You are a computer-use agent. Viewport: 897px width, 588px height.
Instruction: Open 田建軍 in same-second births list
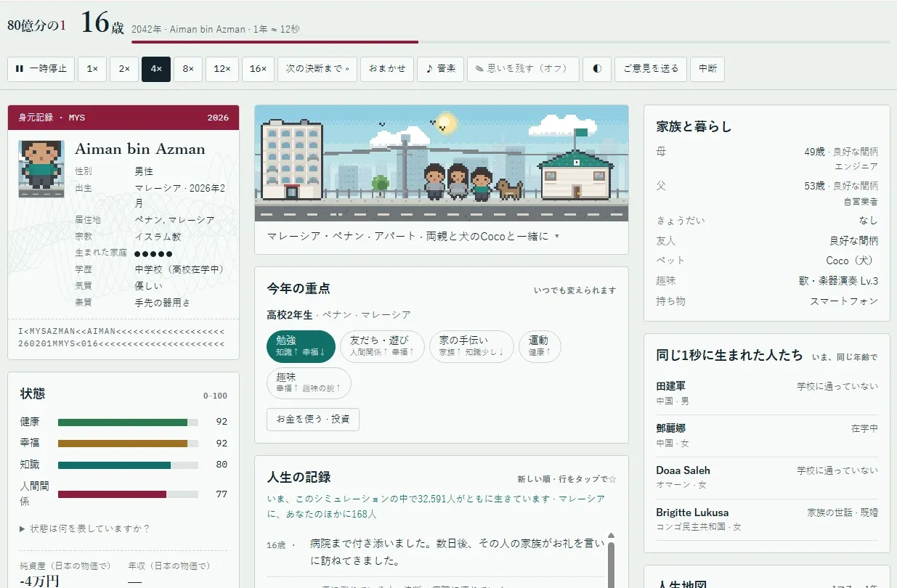coord(767,393)
